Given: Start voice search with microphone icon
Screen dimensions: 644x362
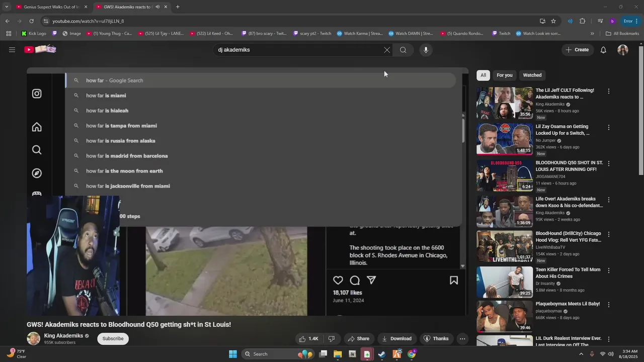Looking at the screenshot, I should tap(426, 50).
